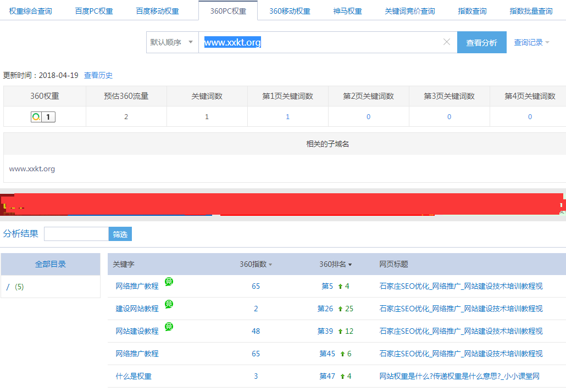Sort by 360排名 column
The height and width of the screenshot is (392, 566).
click(x=335, y=264)
